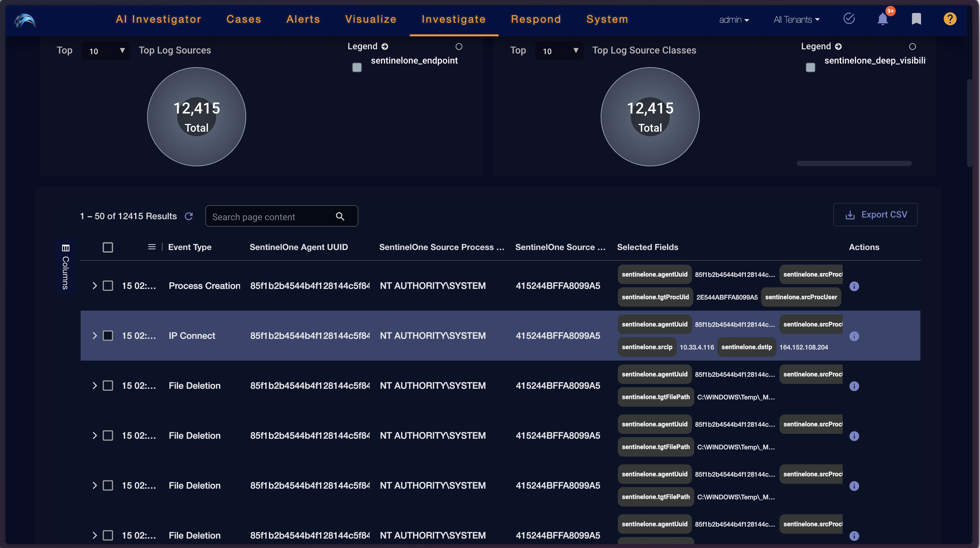Click the page vertical scrollbar on right

pyautogui.click(x=970, y=123)
